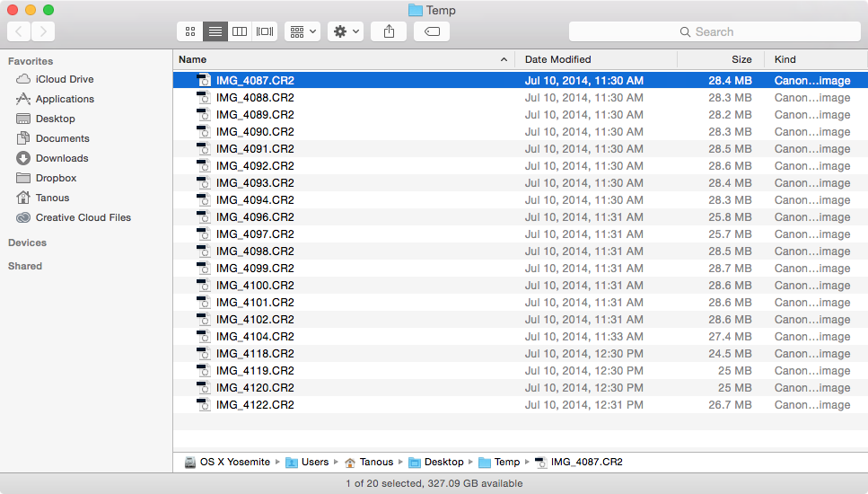868x494 pixels.
Task: Click the Temp folder title icon
Action: tap(416, 10)
